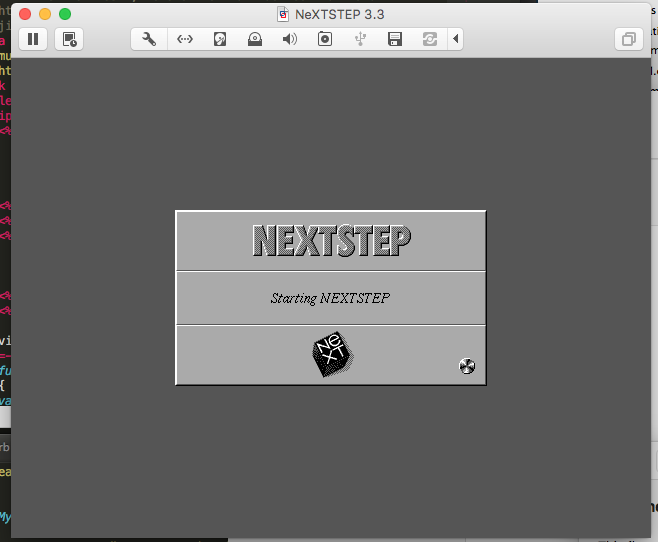Click the black NeXT cube logo
658x542 pixels.
[333, 354]
